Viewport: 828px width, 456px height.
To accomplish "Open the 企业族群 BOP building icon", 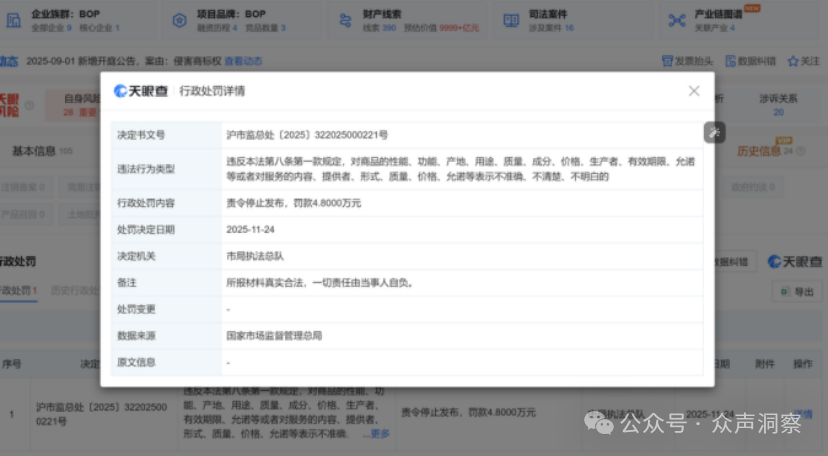I will [x=14, y=21].
